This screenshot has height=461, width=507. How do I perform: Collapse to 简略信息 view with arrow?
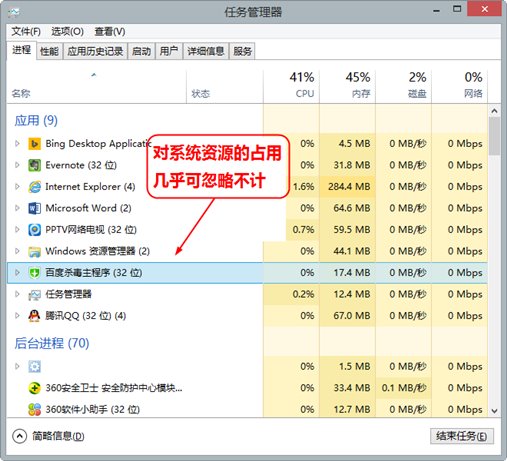coord(20,436)
